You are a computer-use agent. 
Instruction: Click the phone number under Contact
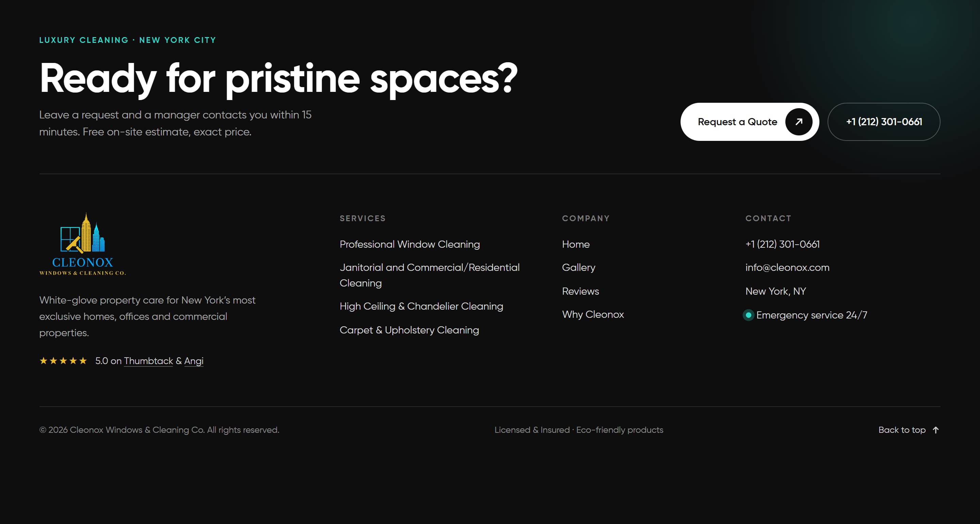click(x=783, y=244)
